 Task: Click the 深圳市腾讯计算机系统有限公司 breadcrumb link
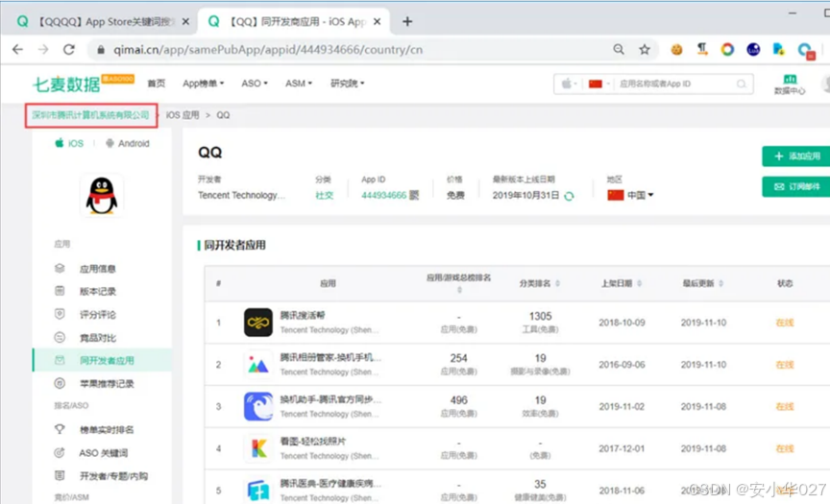pos(90,115)
